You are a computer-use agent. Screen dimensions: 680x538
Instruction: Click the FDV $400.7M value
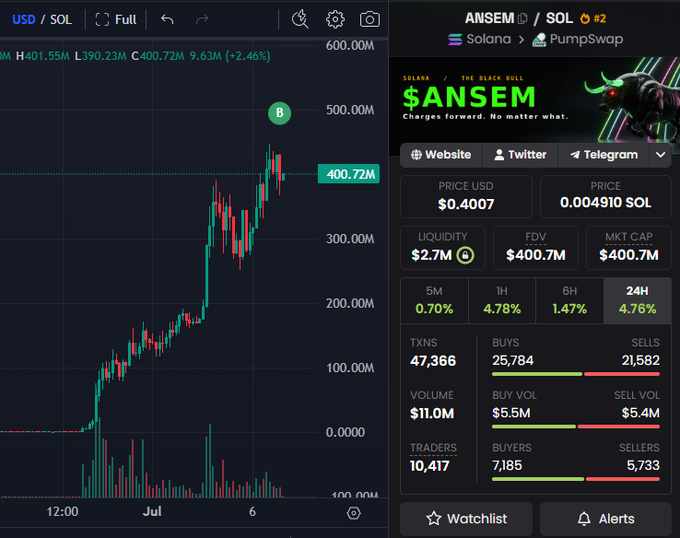point(536,255)
